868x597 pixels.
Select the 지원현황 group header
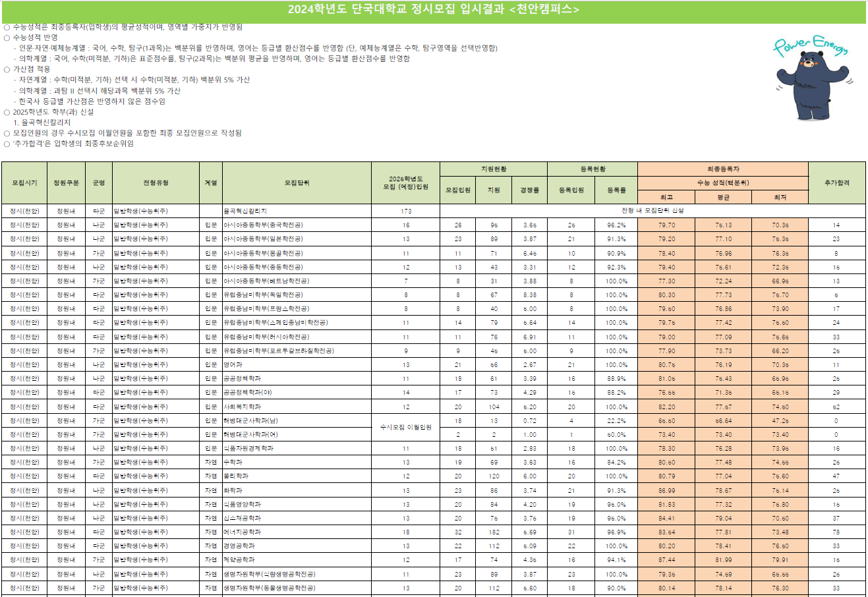[494, 169]
